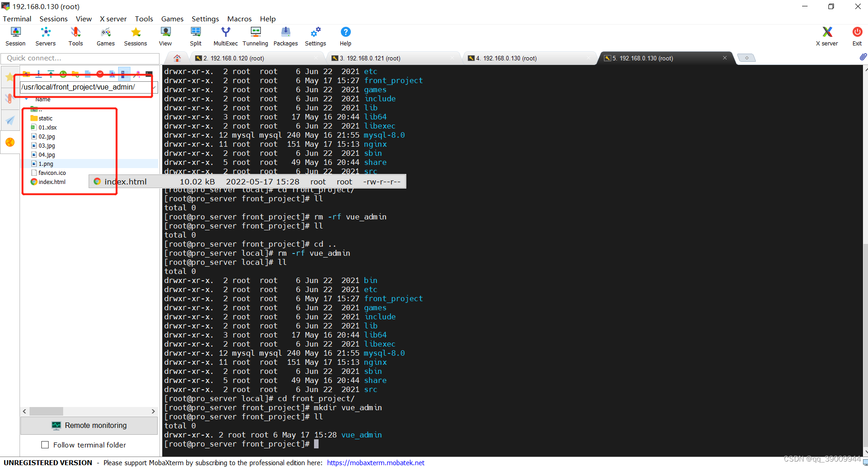The height and width of the screenshot is (467, 868).
Task: Open the X server menu
Action: point(113,19)
